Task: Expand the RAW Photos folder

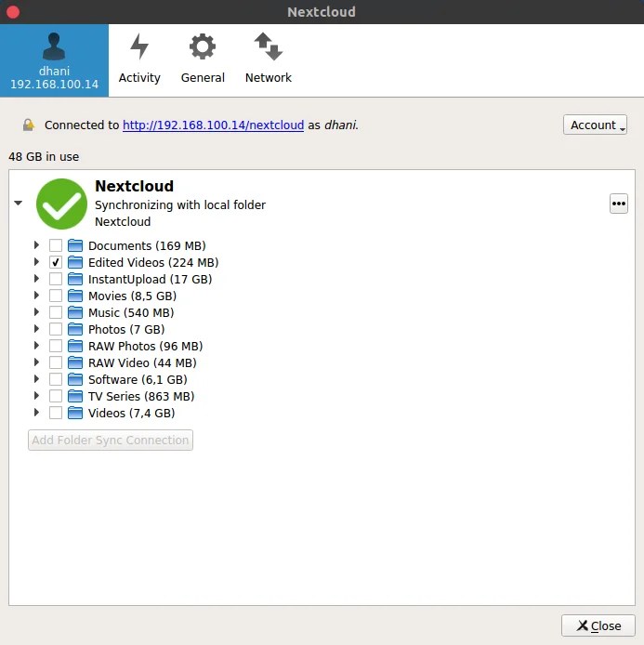Action: click(x=36, y=346)
